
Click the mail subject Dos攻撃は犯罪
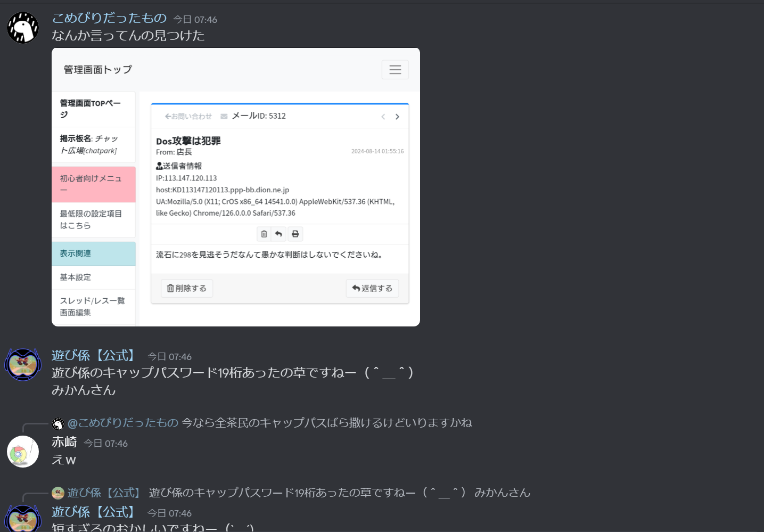click(188, 141)
